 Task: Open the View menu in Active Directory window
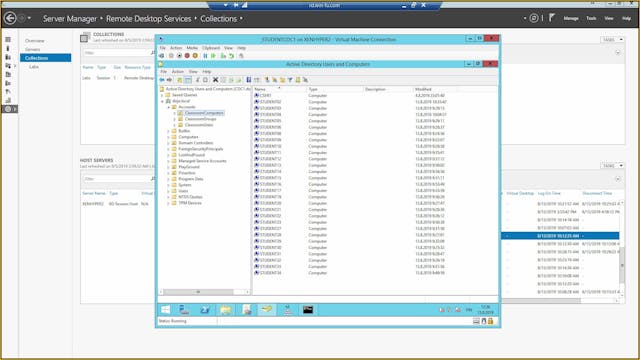(193, 71)
